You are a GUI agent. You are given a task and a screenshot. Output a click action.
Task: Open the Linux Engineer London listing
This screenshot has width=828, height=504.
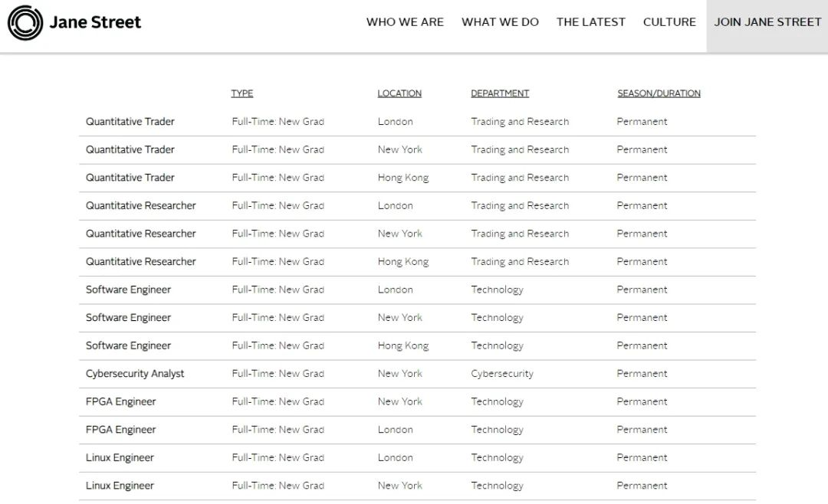(x=120, y=458)
